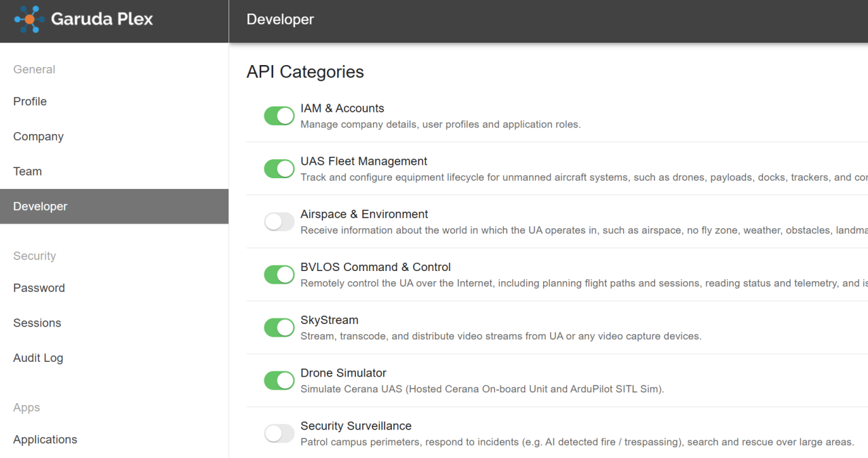Click the Garuda Plex brand name
The width and height of the screenshot is (868, 458).
click(102, 20)
